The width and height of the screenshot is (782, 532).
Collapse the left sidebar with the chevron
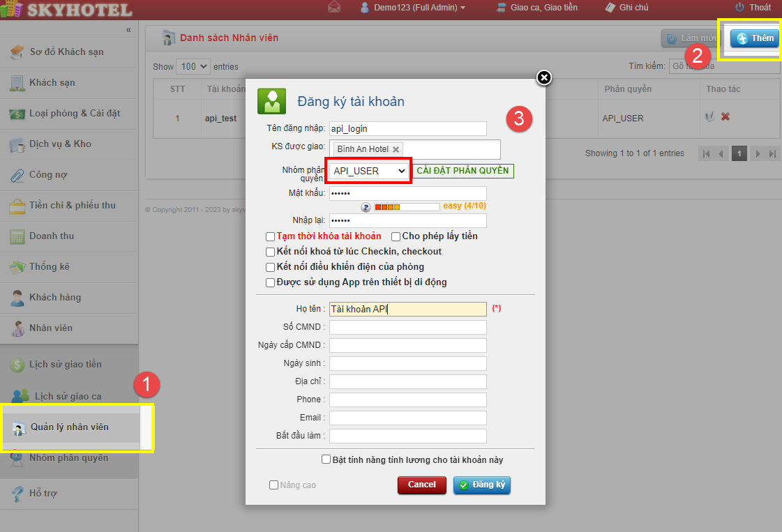coord(128,30)
